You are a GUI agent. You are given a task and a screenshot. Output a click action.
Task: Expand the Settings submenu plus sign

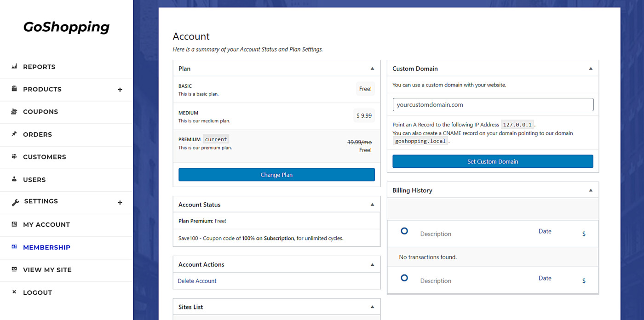pyautogui.click(x=120, y=202)
